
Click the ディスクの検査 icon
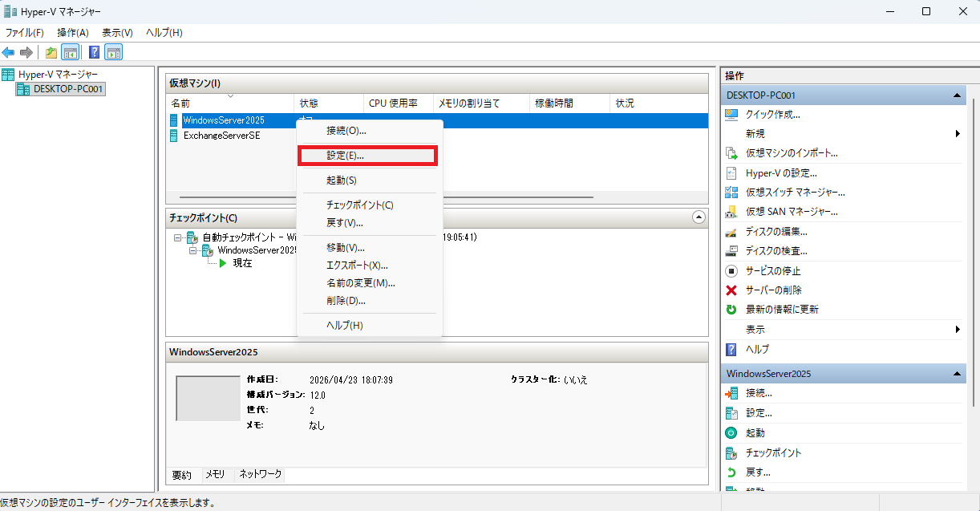click(731, 251)
